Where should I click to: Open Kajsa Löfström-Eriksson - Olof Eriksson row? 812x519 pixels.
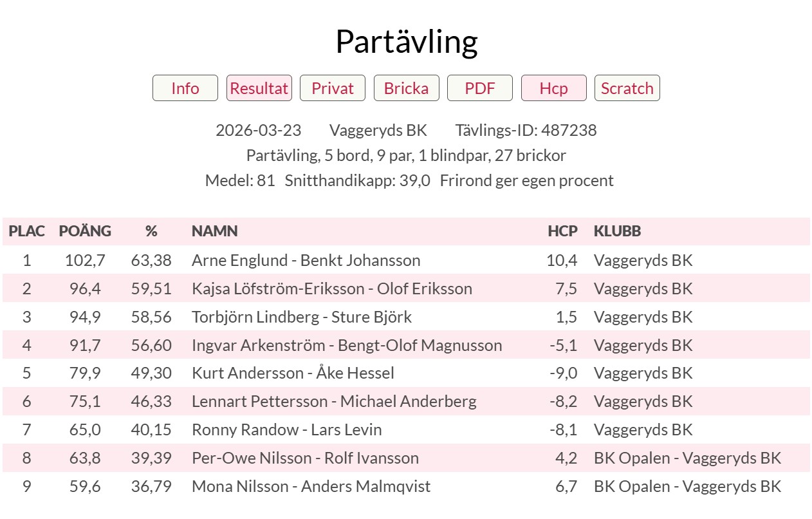[331, 288]
